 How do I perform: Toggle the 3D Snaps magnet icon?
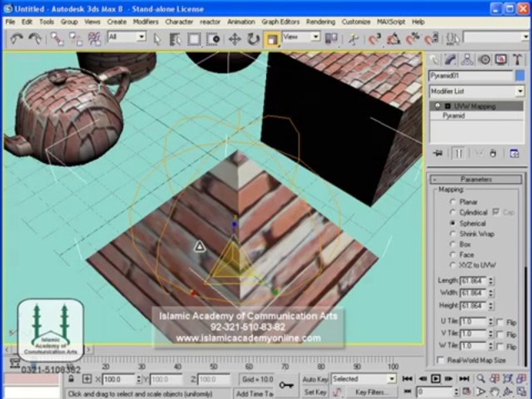click(375, 39)
